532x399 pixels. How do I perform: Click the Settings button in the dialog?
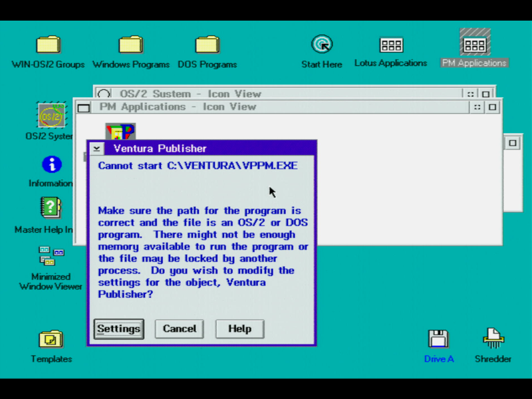(x=119, y=329)
